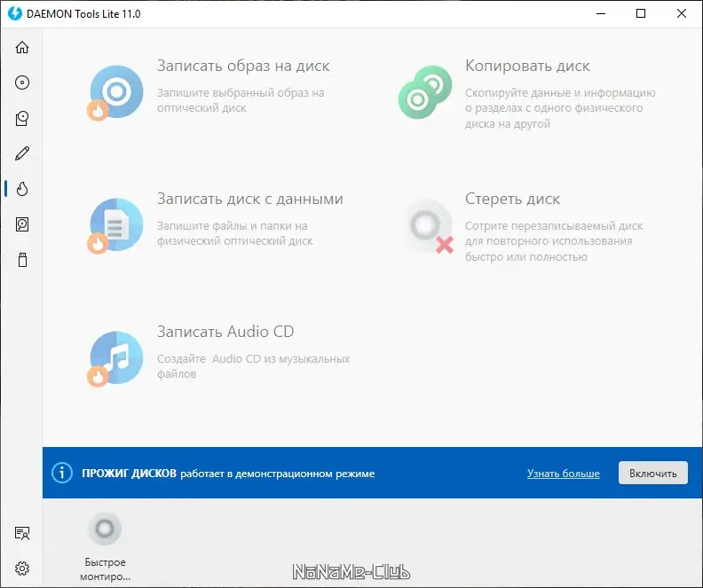This screenshot has width=703, height=588.
Task: Open the Home section in sidebar
Action: coord(22,48)
